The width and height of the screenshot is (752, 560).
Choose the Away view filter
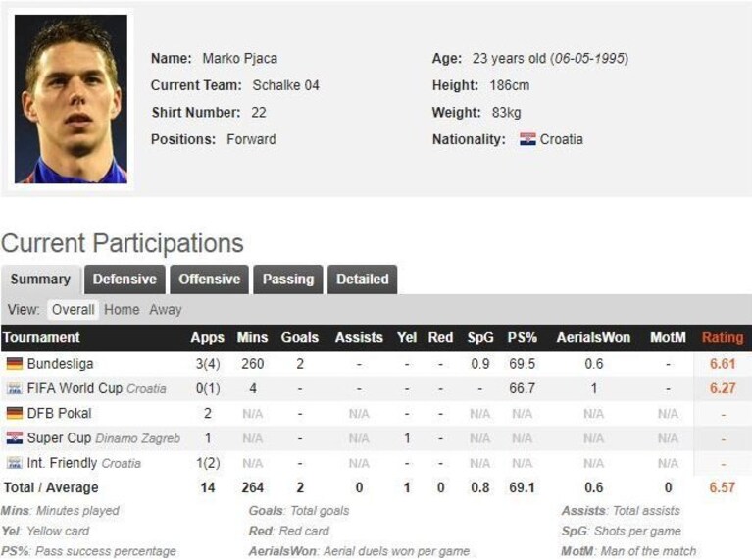[166, 310]
